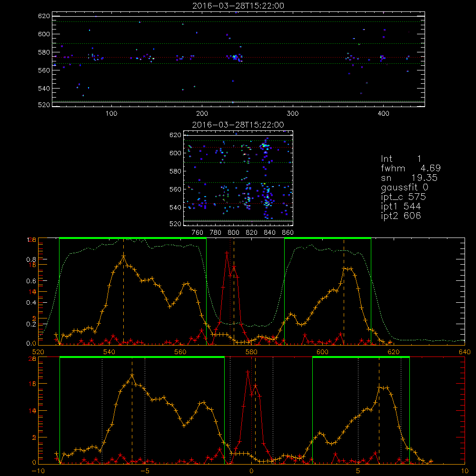Image resolution: width=476 pixels, height=476 pixels.
Task: Click x-axis tick label 840 on middle plot
Action: [x=269, y=233]
